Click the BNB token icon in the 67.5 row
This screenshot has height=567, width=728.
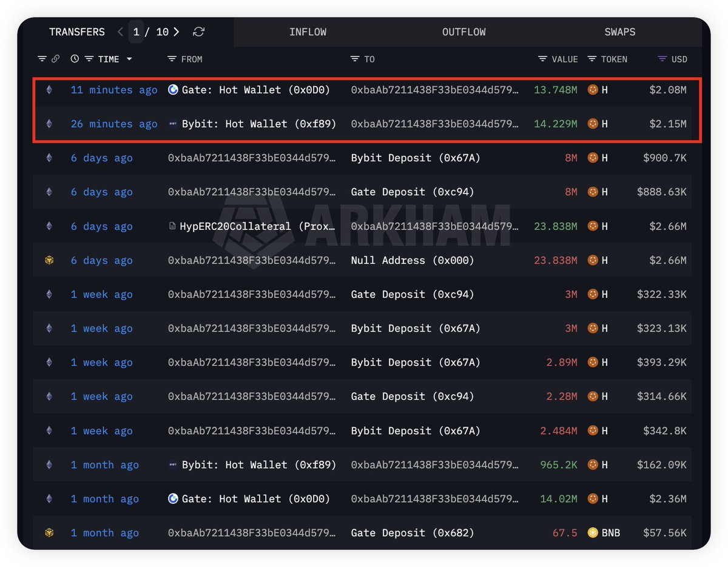[x=593, y=532]
